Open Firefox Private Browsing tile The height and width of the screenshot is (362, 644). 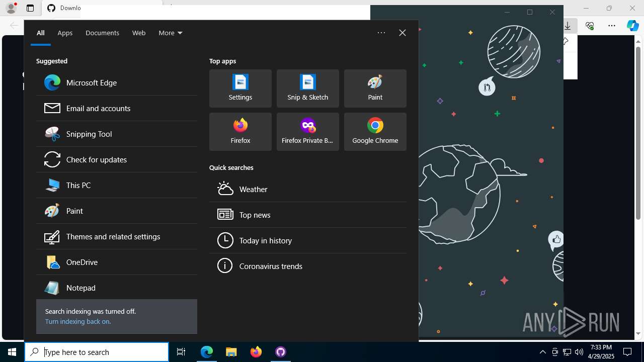[308, 132]
